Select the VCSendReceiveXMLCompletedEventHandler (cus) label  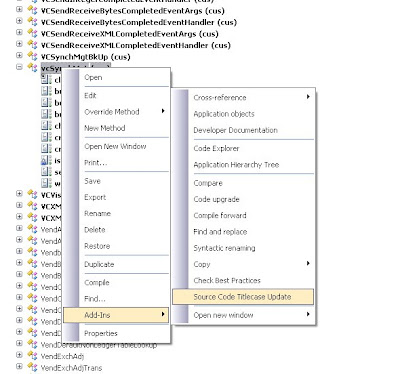pos(135,45)
